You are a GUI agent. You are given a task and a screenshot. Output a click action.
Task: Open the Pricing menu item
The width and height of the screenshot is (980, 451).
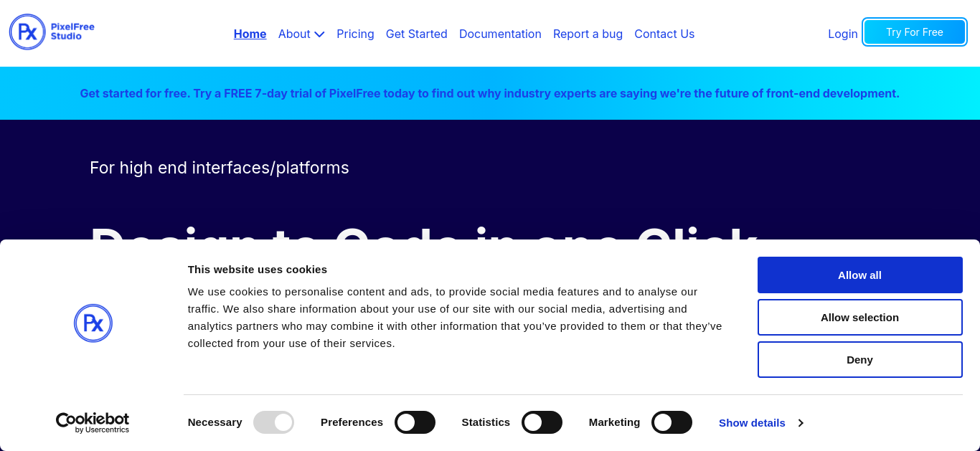pyautogui.click(x=355, y=34)
